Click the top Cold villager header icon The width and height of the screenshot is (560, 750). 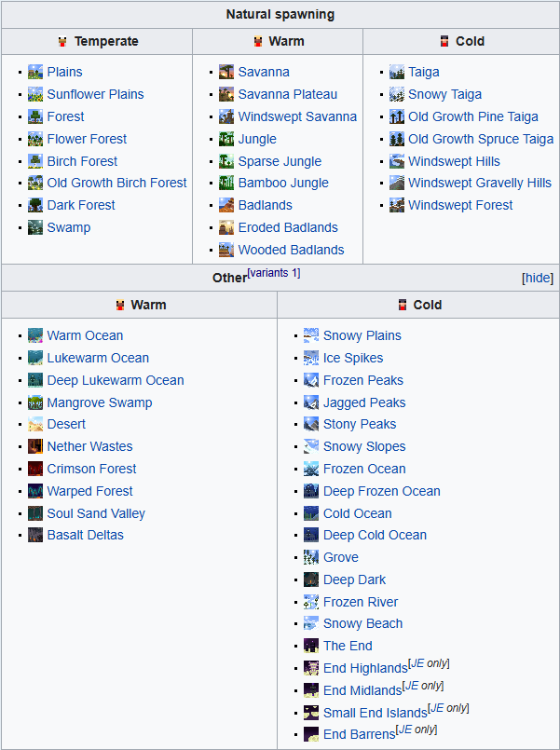[444, 42]
